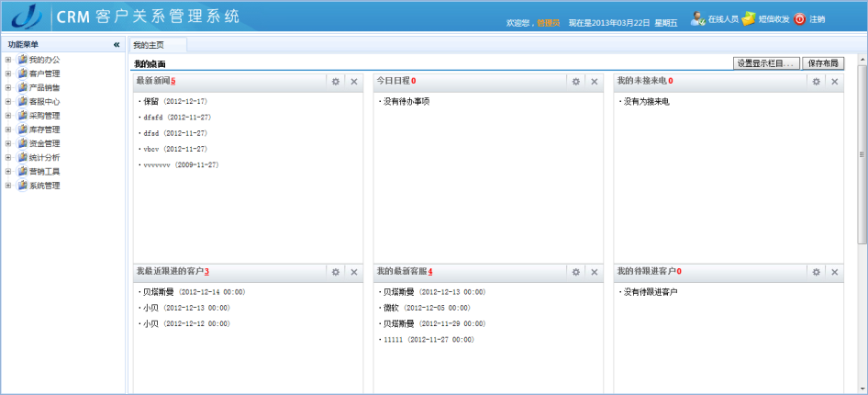Close the 我的最新客服 panel
This screenshot has height=395, width=868.
(595, 273)
